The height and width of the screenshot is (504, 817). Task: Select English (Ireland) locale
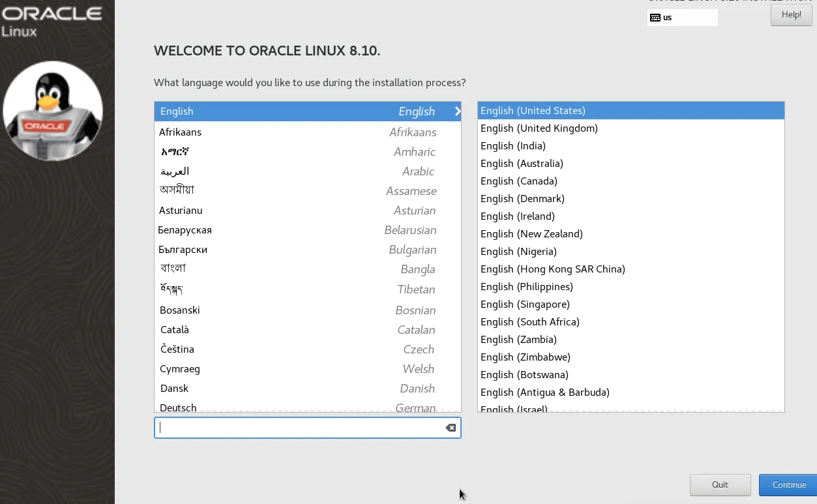631,216
